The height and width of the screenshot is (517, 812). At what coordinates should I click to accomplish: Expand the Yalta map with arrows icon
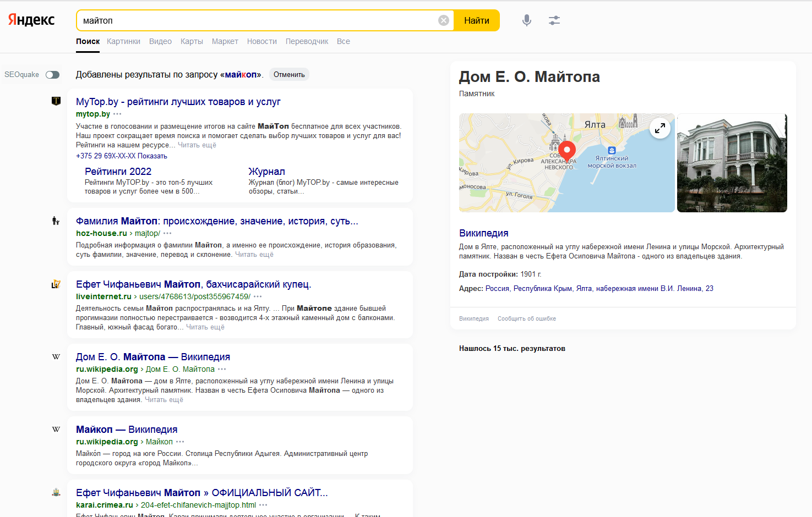660,128
